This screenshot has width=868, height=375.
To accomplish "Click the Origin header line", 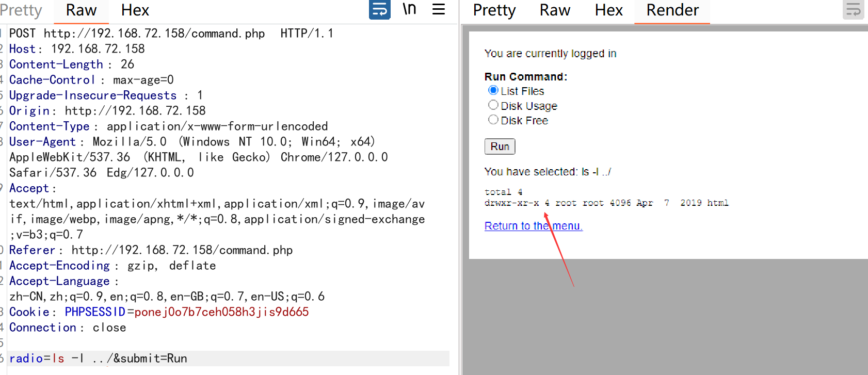I will 107,111.
